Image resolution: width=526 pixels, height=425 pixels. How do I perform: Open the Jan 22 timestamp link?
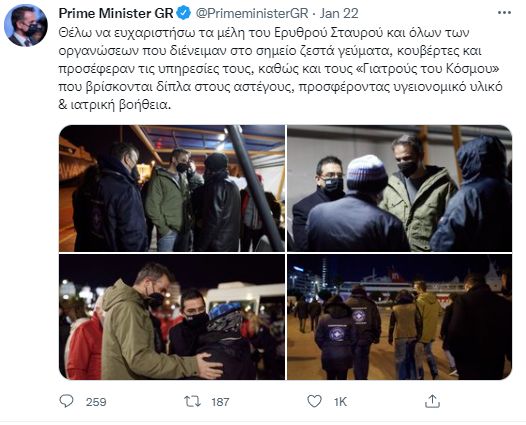pos(339,13)
